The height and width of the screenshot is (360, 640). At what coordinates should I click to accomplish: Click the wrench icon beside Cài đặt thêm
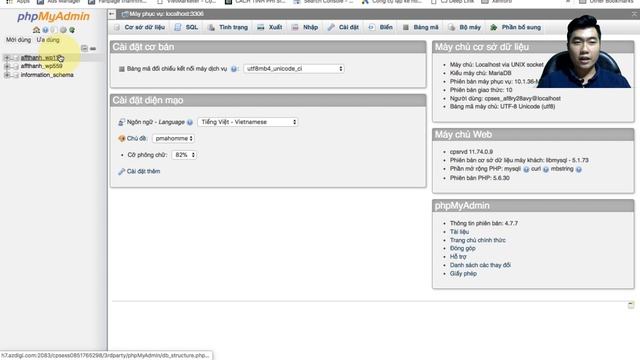coord(121,171)
